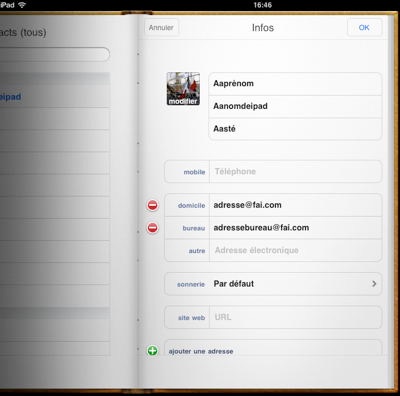The image size is (400, 396).
Task: Edit adresse@fai.com email field
Action: tap(295, 205)
